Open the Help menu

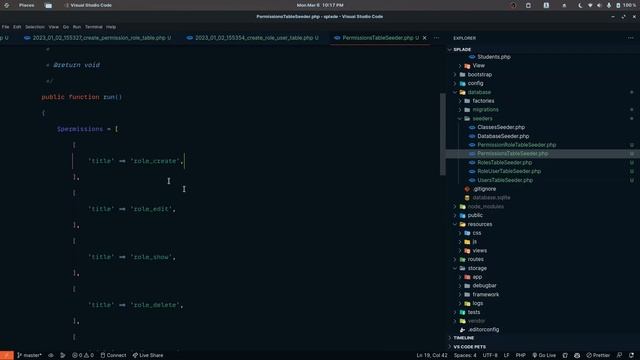(x=111, y=27)
